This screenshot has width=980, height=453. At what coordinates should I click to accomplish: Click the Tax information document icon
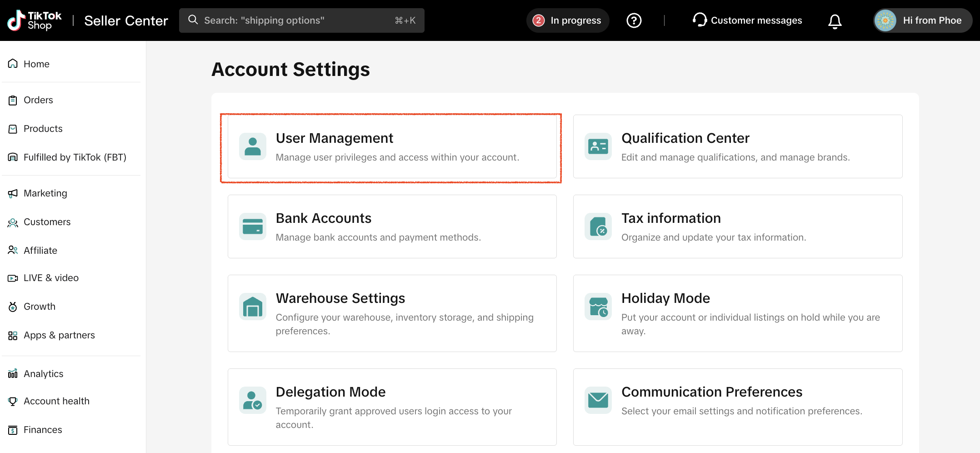pos(598,226)
